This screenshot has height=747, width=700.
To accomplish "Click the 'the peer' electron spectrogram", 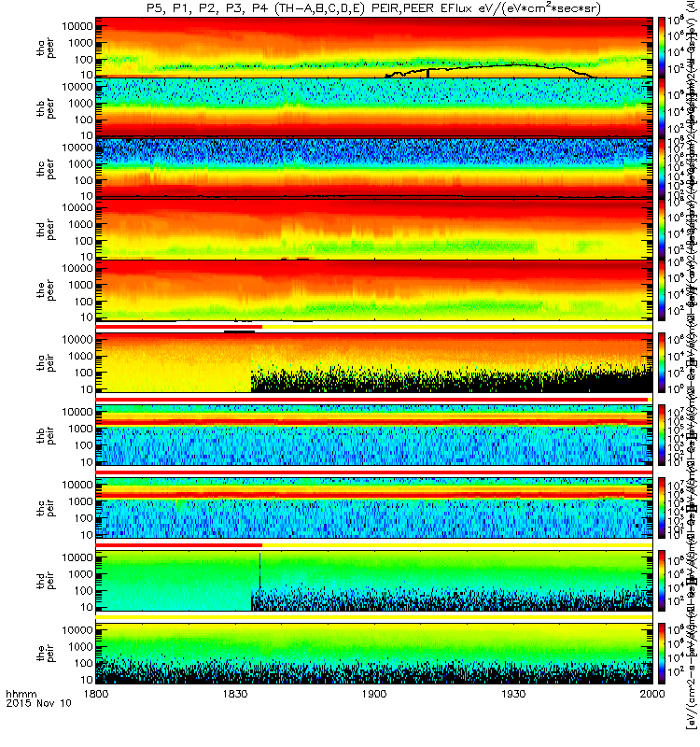I will tap(374, 289).
